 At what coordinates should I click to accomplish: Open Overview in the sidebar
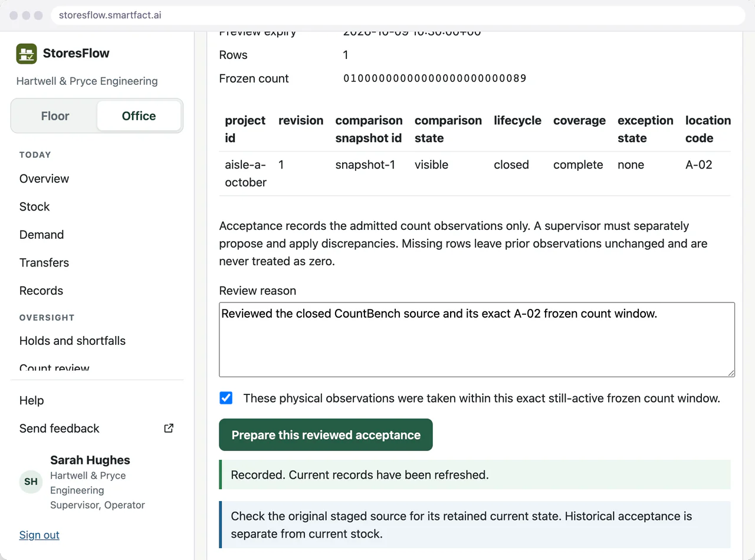point(44,179)
